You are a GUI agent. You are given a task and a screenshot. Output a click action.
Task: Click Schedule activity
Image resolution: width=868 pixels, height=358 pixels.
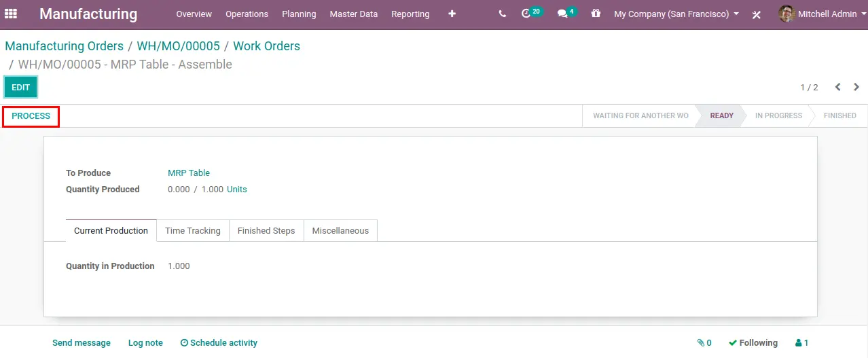click(x=219, y=343)
